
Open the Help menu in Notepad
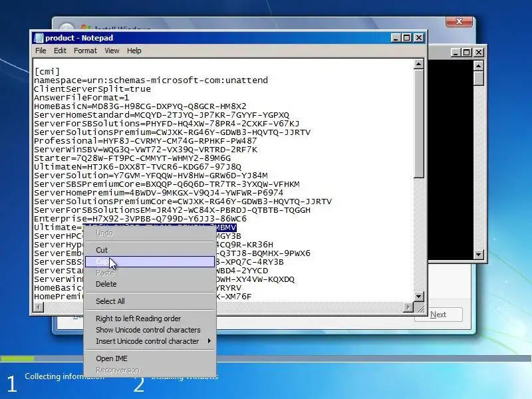click(134, 51)
